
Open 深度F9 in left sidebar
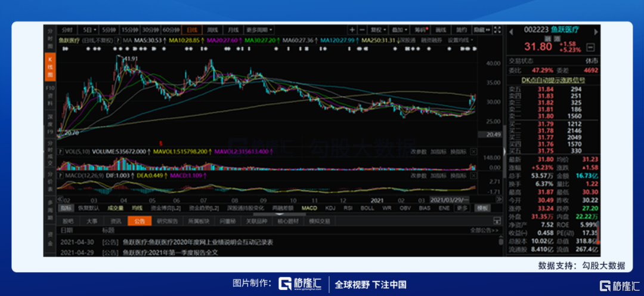49,125
